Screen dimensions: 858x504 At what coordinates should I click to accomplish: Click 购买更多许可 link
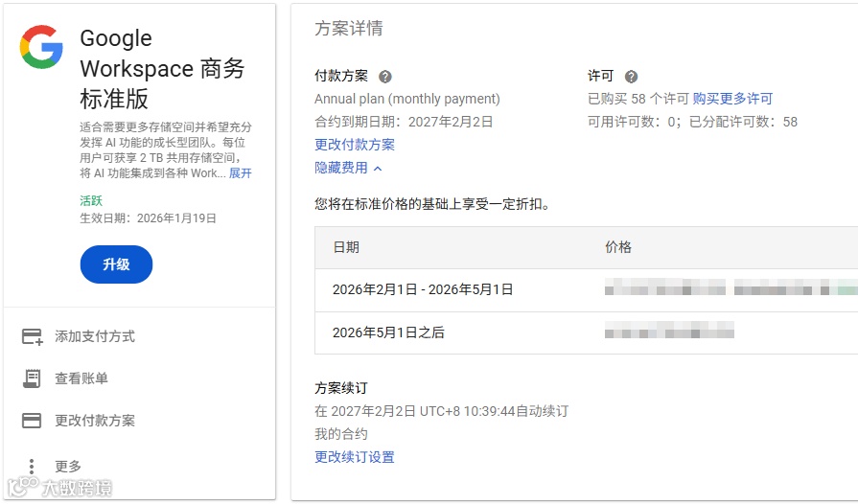coord(732,99)
